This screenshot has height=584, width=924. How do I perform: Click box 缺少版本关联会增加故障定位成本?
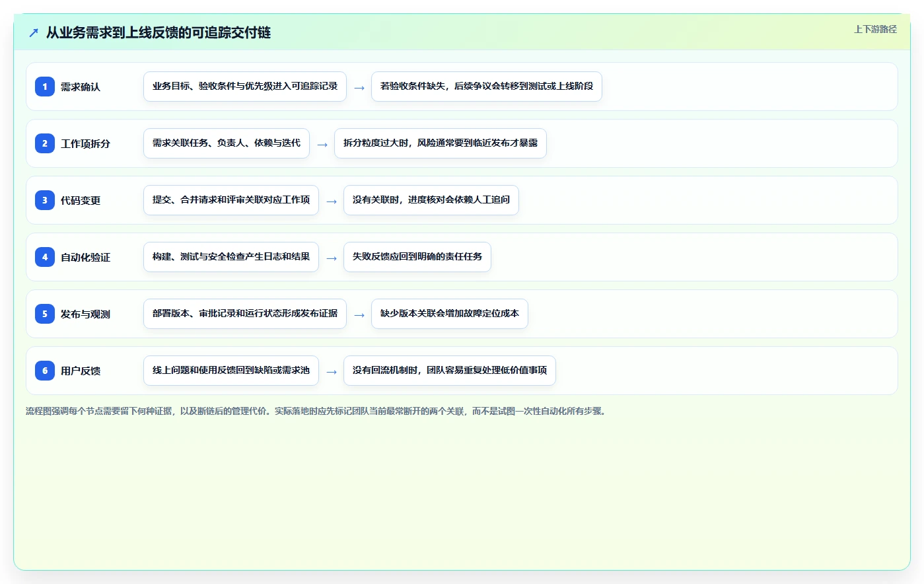(450, 314)
